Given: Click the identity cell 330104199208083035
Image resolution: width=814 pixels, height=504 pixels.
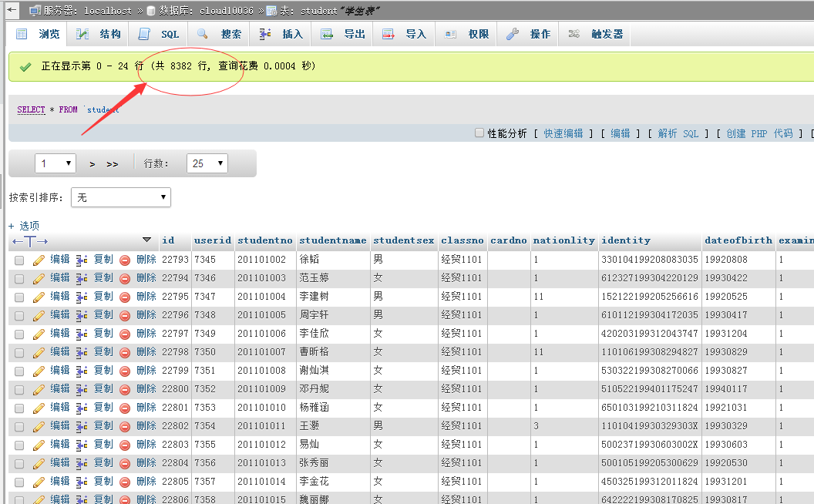Looking at the screenshot, I should tap(650, 259).
